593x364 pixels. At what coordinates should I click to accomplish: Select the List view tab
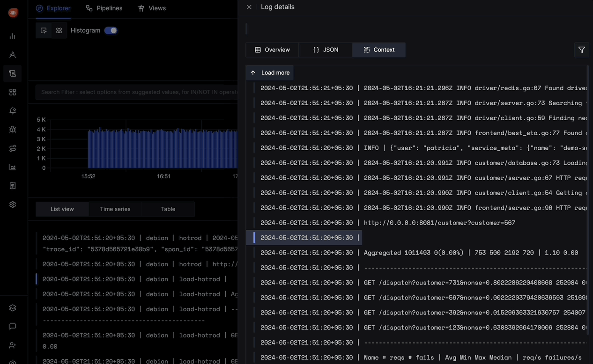pos(62,209)
